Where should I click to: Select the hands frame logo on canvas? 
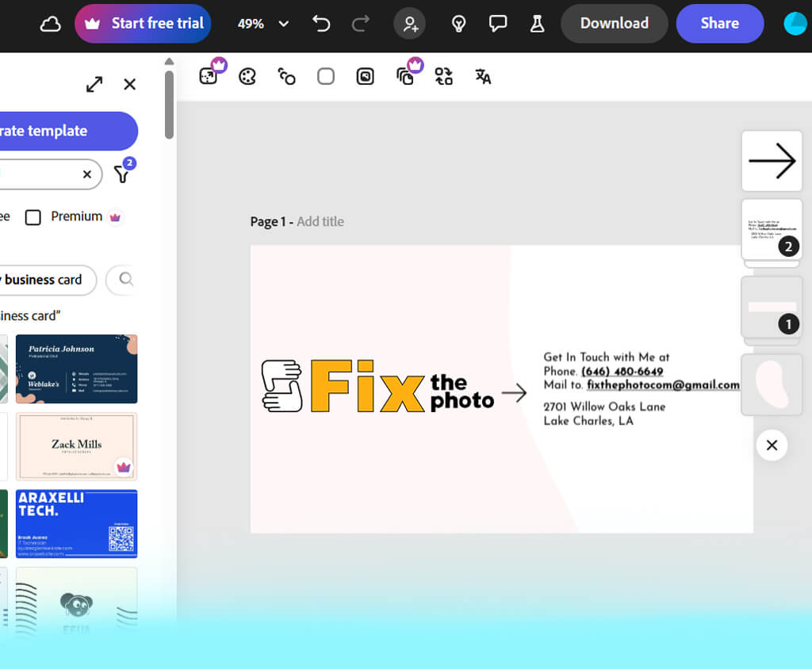(282, 386)
